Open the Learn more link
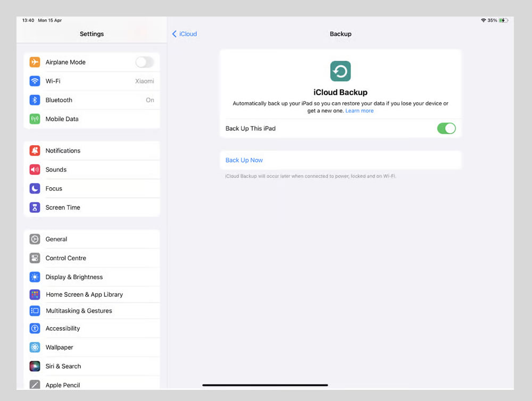532x401 pixels. (359, 111)
